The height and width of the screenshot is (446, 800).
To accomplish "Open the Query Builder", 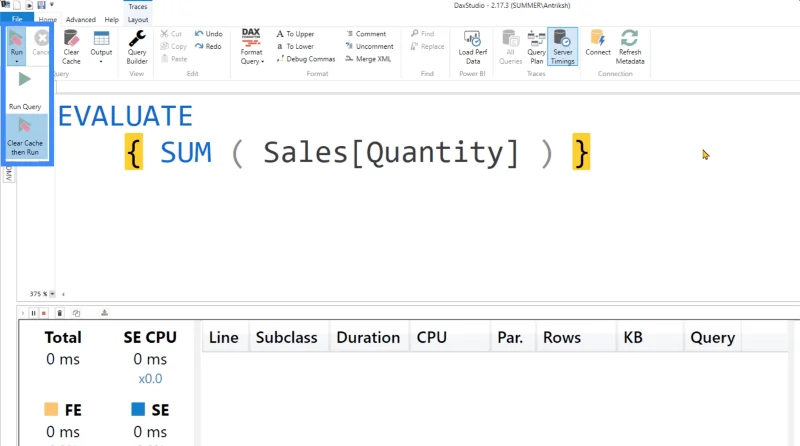I will 137,46.
